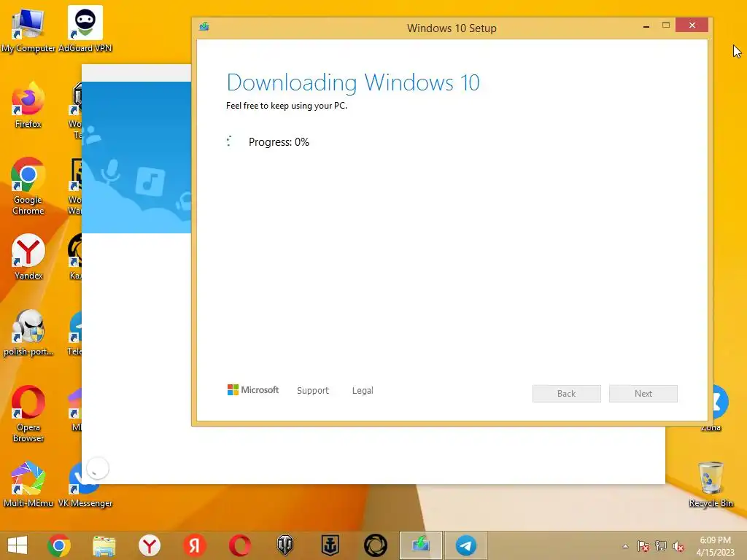Screen dimensions: 747x560
Task: Open Action Center flag tray icon
Action: point(643,546)
